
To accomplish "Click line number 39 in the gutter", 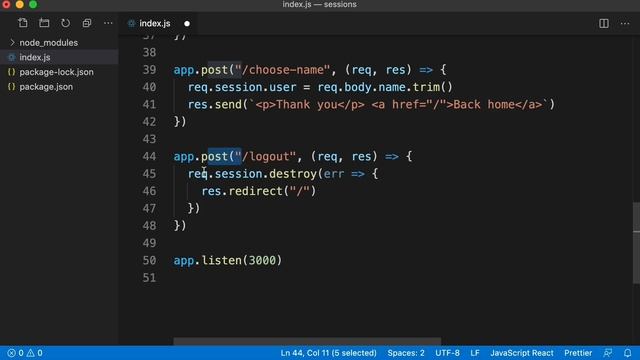I will click(149, 70).
